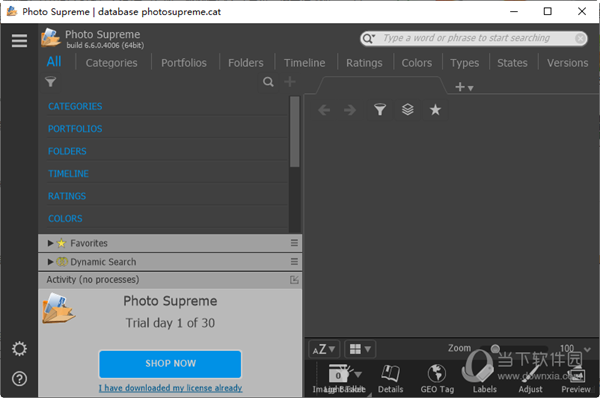The image size is (600, 398).
Task: Open settings gear in left sidebar
Action: click(19, 349)
